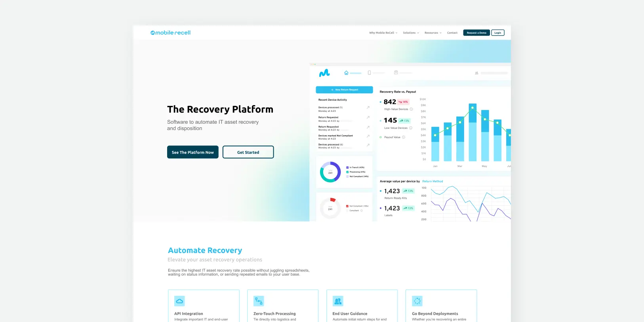Viewport: 644px width, 322px height.
Task: Click the End User Guidance card title
Action: click(x=350, y=314)
